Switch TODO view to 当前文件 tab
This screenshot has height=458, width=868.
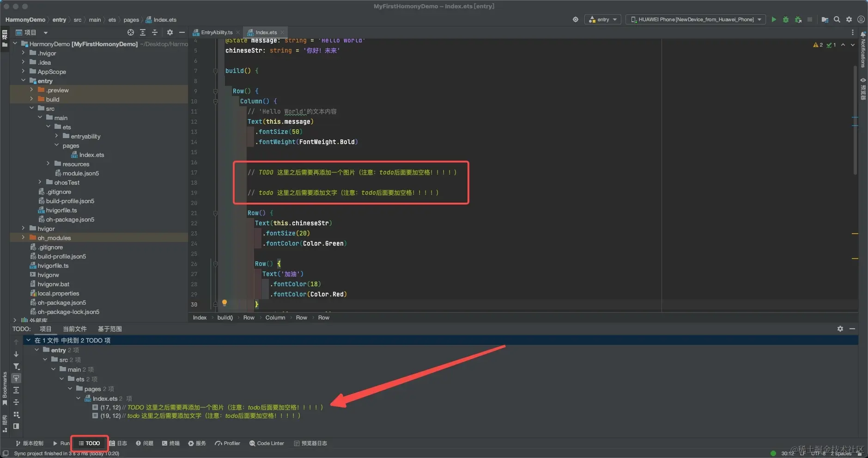75,329
